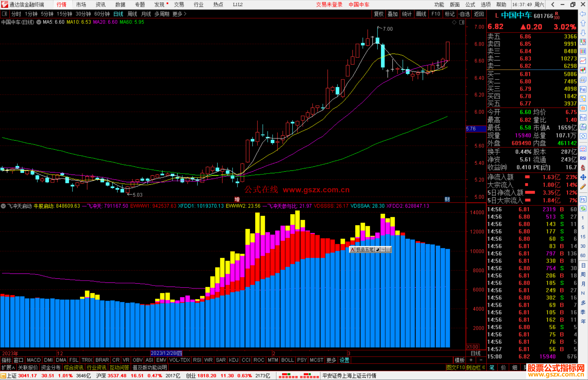Image resolution: width=588 pixels, height=380 pixels.
Task: Click the four-arrow move icon in sidebar
Action: tap(583, 177)
